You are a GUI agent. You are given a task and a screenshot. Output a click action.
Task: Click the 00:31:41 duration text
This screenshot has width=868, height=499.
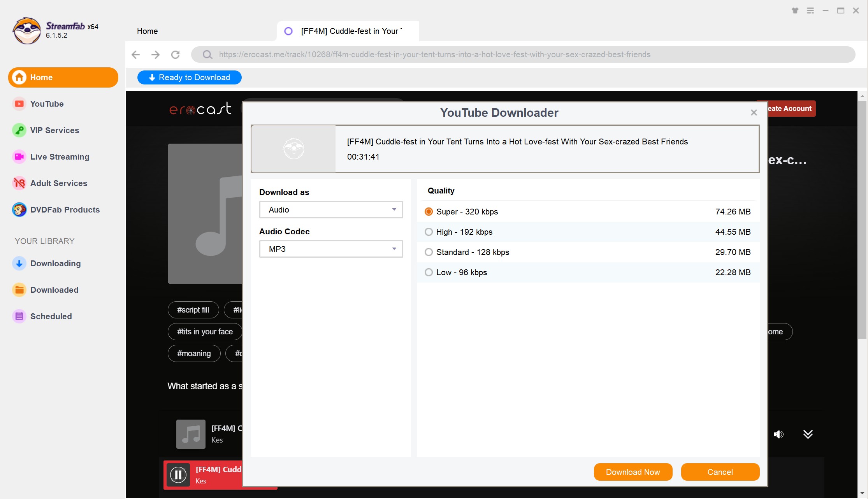point(363,157)
